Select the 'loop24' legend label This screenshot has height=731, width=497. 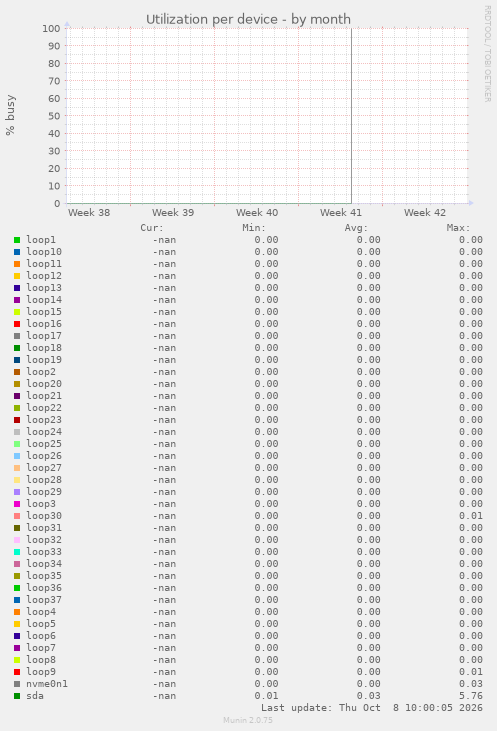[x=44, y=432]
